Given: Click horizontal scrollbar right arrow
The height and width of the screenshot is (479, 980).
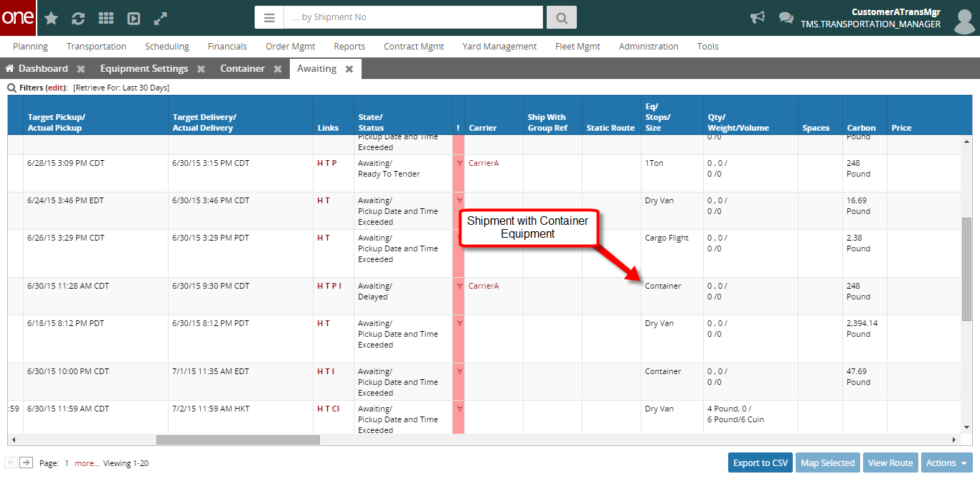Looking at the screenshot, I should (x=954, y=440).
